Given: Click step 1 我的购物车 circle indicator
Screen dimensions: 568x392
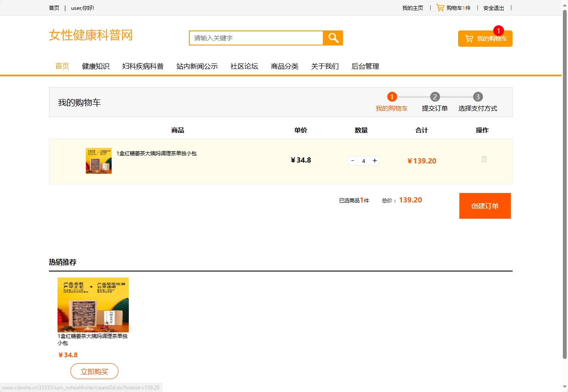Looking at the screenshot, I should coord(392,96).
